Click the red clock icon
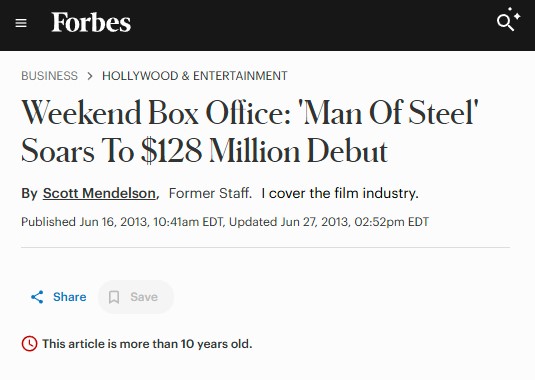Screen dimensions: 535x380 (29, 344)
